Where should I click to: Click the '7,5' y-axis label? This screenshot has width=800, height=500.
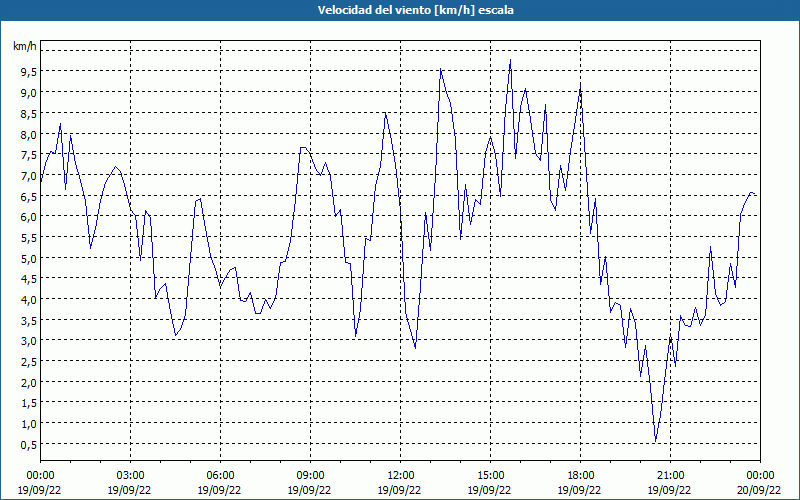point(28,155)
